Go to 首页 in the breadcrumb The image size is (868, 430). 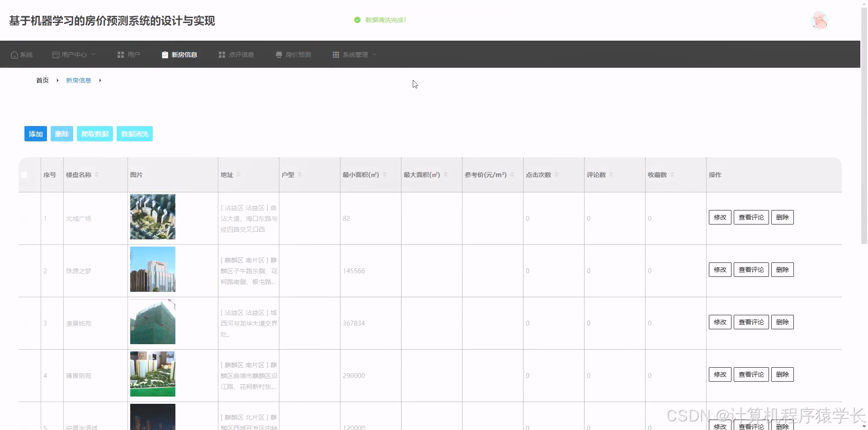pyautogui.click(x=42, y=80)
